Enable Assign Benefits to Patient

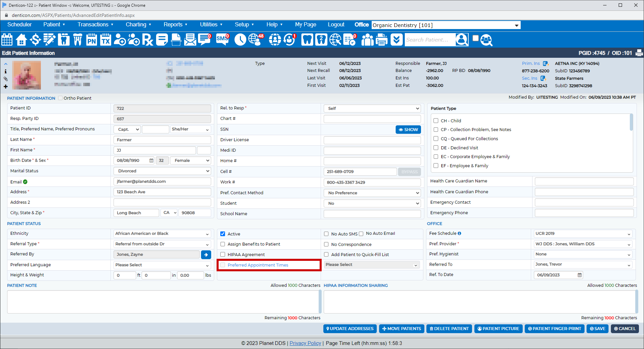click(x=223, y=244)
